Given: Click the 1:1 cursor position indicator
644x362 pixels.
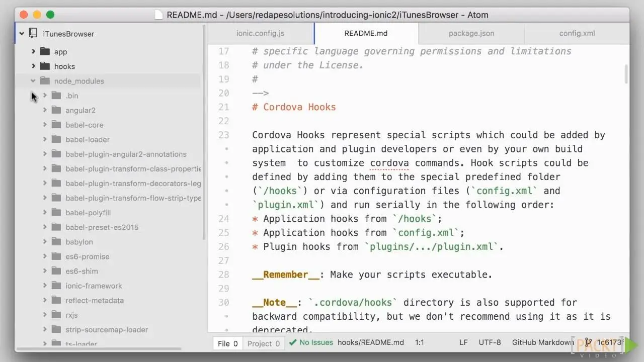Looking at the screenshot, I should point(420,342).
